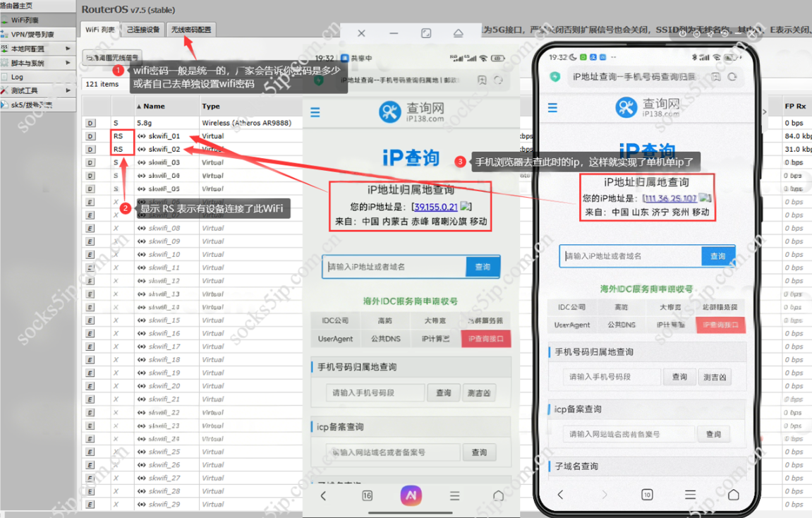Minimize the middle phone mirror window
Image resolution: width=812 pixels, height=518 pixels.
(394, 33)
